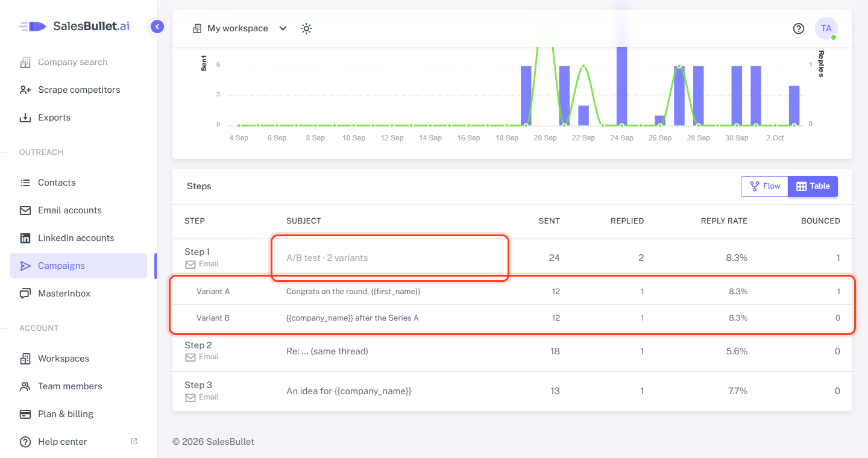
Task: Open MasterInbox
Action: coord(78,293)
